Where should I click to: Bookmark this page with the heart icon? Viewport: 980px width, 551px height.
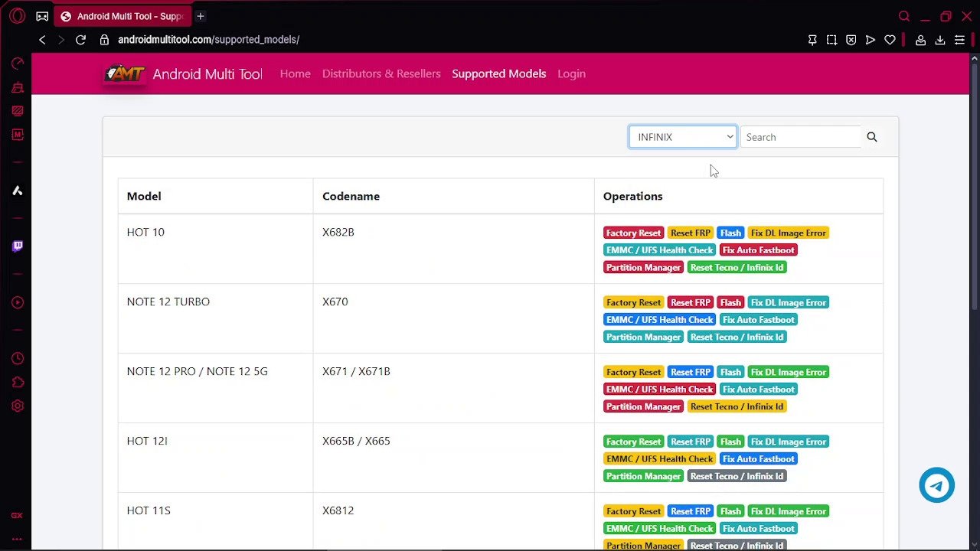click(890, 40)
